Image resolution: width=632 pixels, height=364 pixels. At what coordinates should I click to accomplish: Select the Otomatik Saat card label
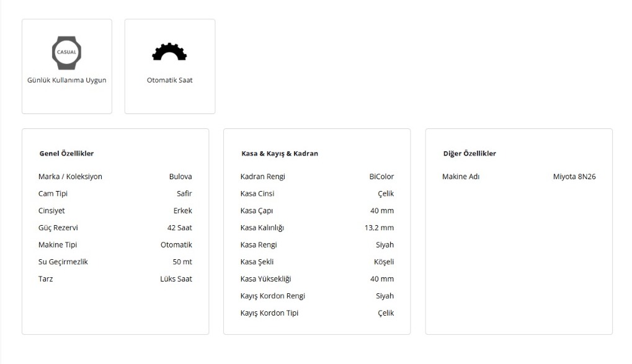click(x=169, y=80)
